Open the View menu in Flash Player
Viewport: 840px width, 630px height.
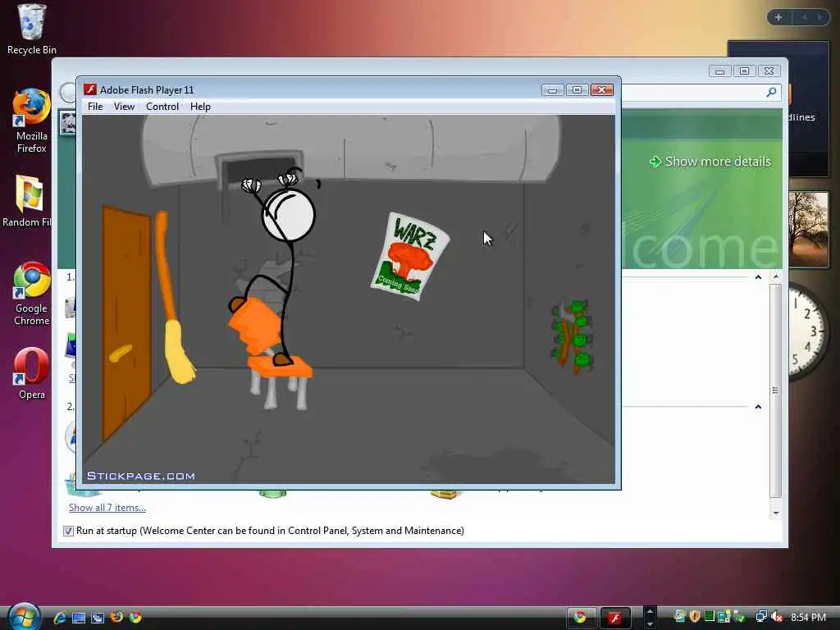coord(124,107)
